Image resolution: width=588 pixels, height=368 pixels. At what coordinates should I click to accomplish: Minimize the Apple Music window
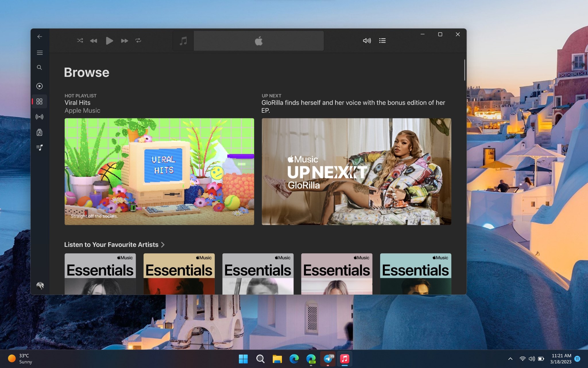pos(423,34)
